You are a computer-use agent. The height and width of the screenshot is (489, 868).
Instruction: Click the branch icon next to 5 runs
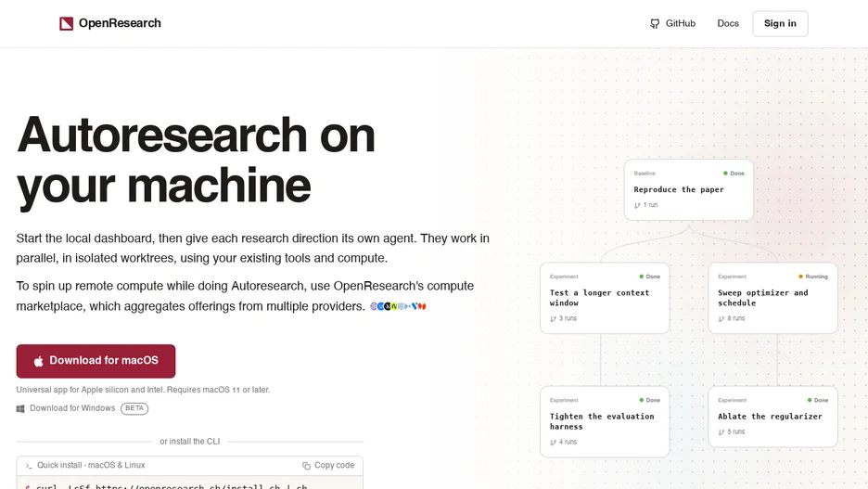721,432
